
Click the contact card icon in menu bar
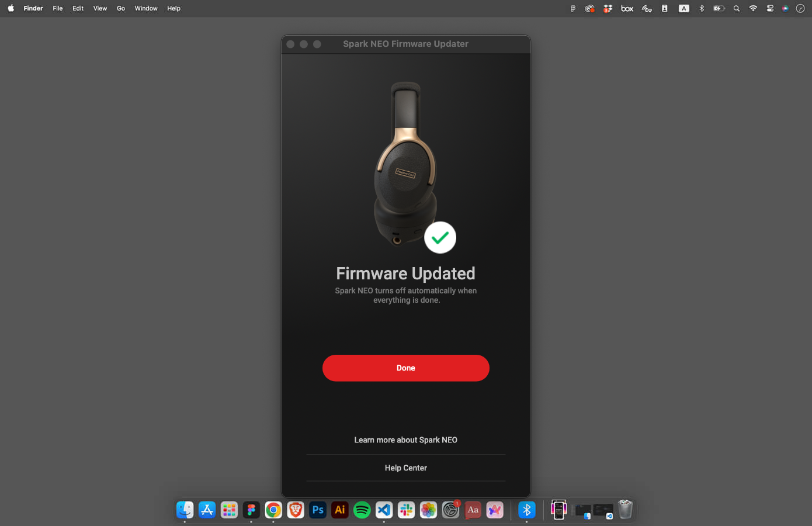point(665,8)
